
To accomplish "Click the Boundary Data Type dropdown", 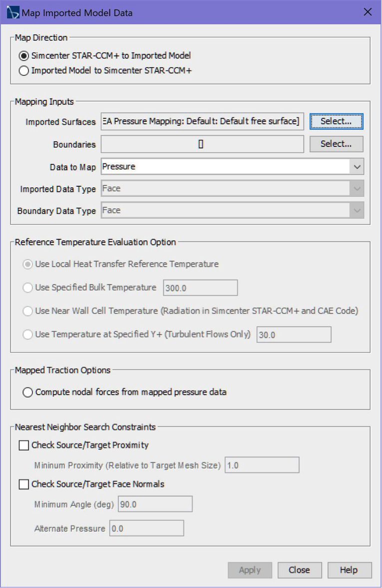I will click(232, 210).
